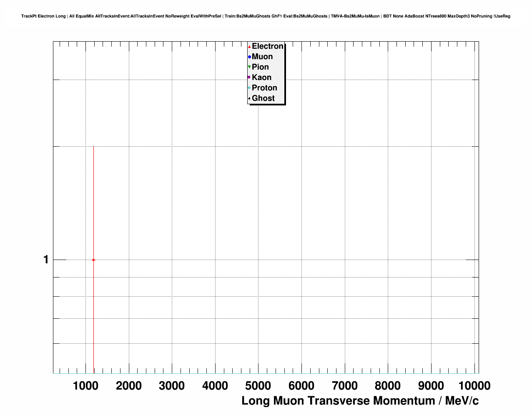This screenshot has width=532, height=415.
Task: Click the x-axis label 4000
Action: [215, 386]
